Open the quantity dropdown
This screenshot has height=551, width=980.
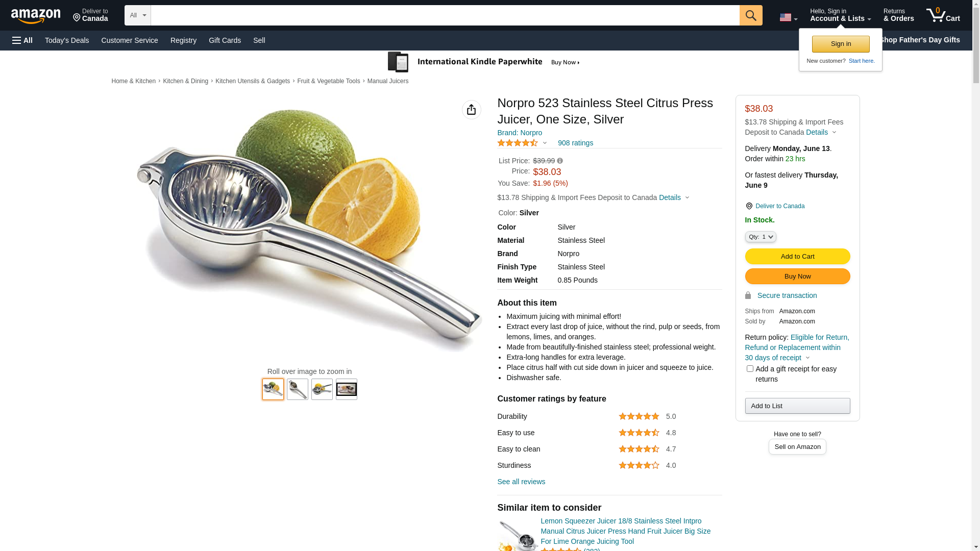click(x=761, y=237)
